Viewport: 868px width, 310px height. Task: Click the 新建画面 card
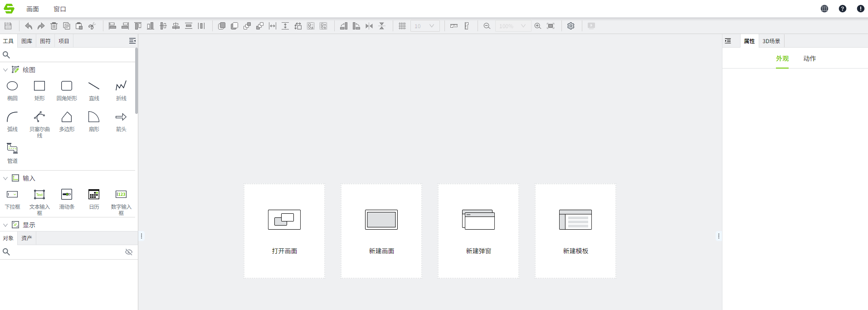tap(381, 231)
